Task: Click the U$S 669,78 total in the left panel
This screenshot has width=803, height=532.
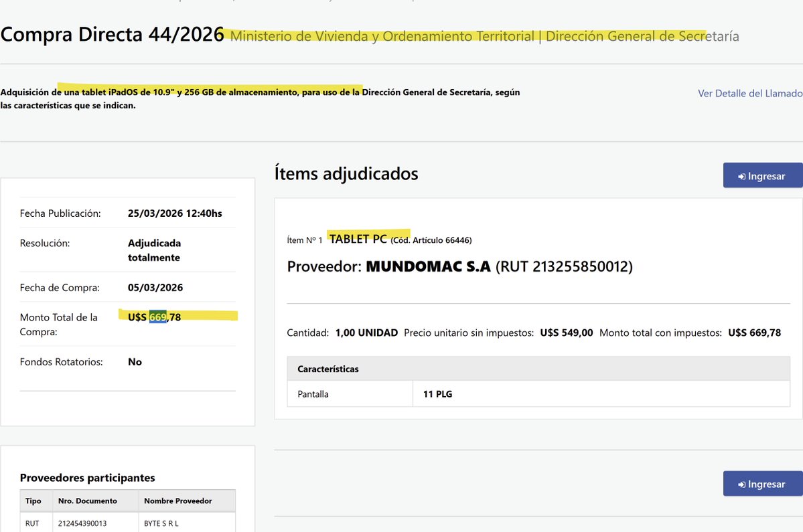Action: [x=154, y=317]
